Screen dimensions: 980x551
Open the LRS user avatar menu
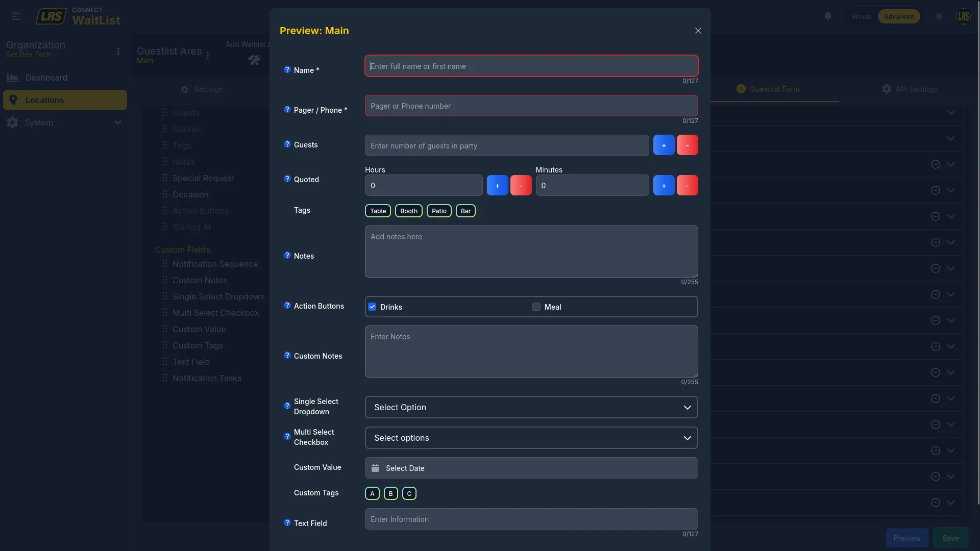tap(964, 16)
